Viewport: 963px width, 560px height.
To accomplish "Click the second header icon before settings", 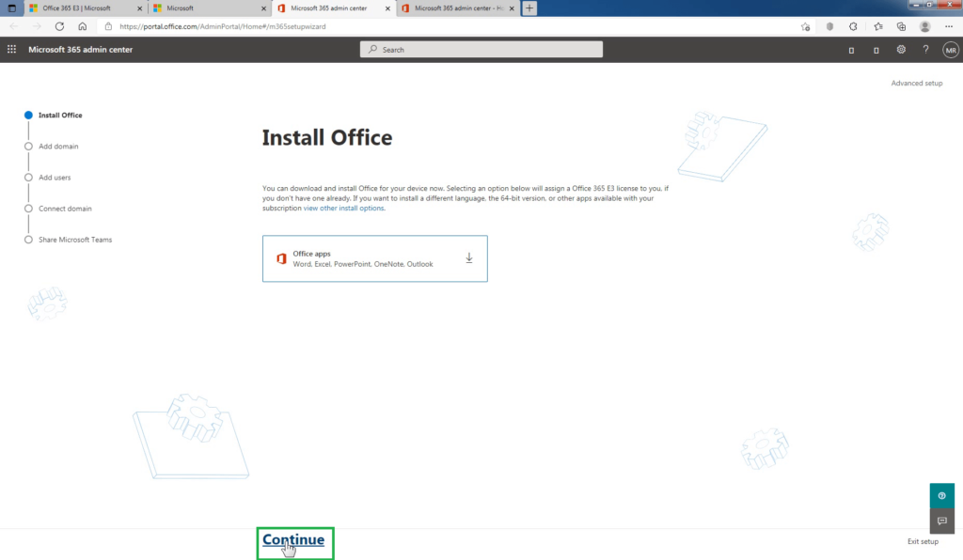I will coord(876,51).
